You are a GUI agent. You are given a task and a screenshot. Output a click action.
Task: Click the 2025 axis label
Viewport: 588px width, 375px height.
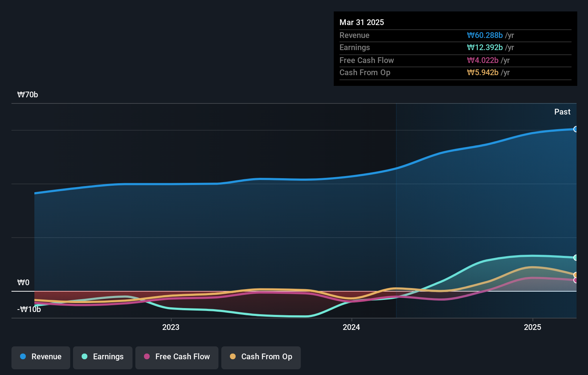click(x=532, y=327)
